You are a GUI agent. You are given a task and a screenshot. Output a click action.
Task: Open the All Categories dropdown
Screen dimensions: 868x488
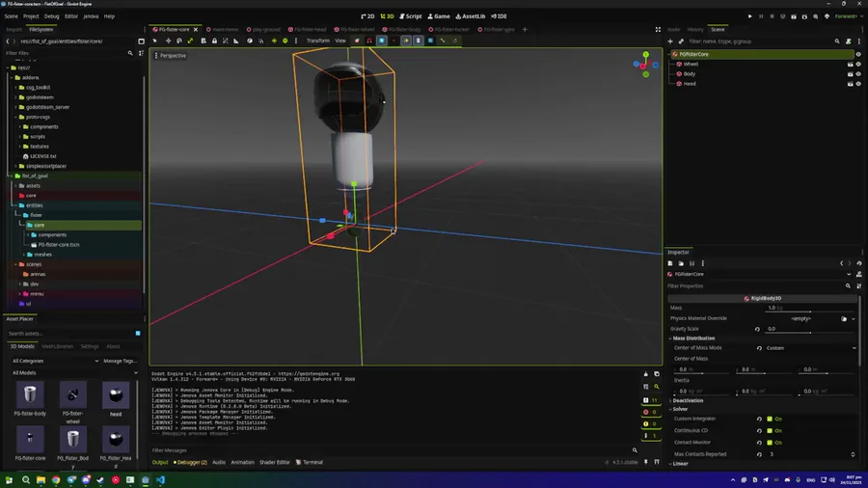[55, 361]
